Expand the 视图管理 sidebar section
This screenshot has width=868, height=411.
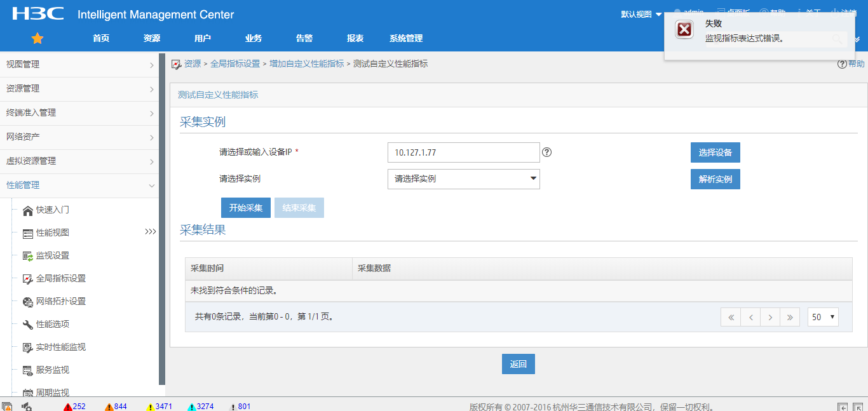(x=79, y=65)
